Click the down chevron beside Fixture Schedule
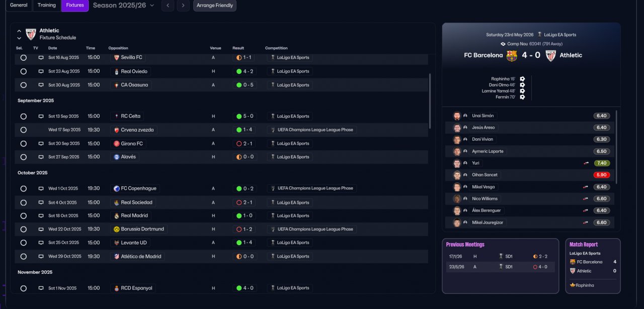644x309 pixels. pyautogui.click(x=19, y=38)
